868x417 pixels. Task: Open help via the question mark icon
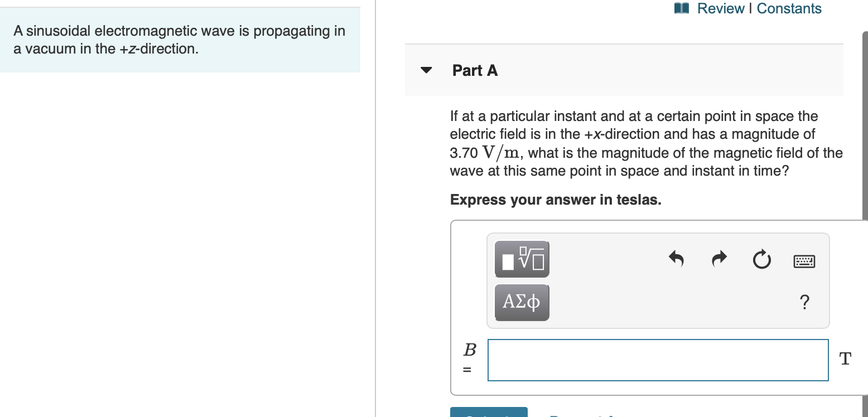(804, 302)
